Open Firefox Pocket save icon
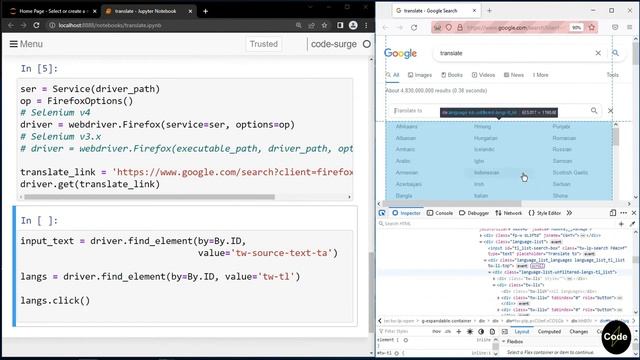This screenshot has width=640, height=360. click(x=615, y=27)
